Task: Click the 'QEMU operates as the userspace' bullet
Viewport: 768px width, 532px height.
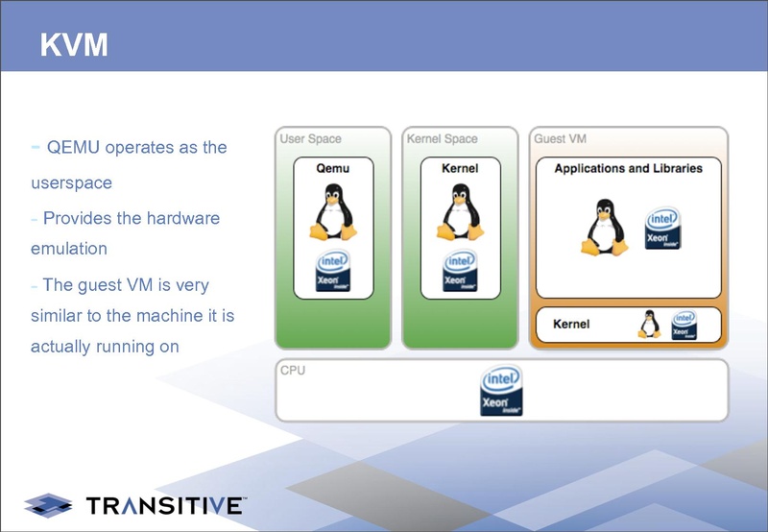Action: tap(130, 163)
